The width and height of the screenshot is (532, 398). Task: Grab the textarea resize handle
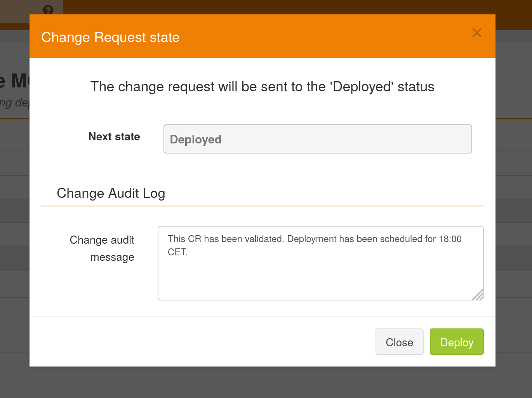coord(478,295)
